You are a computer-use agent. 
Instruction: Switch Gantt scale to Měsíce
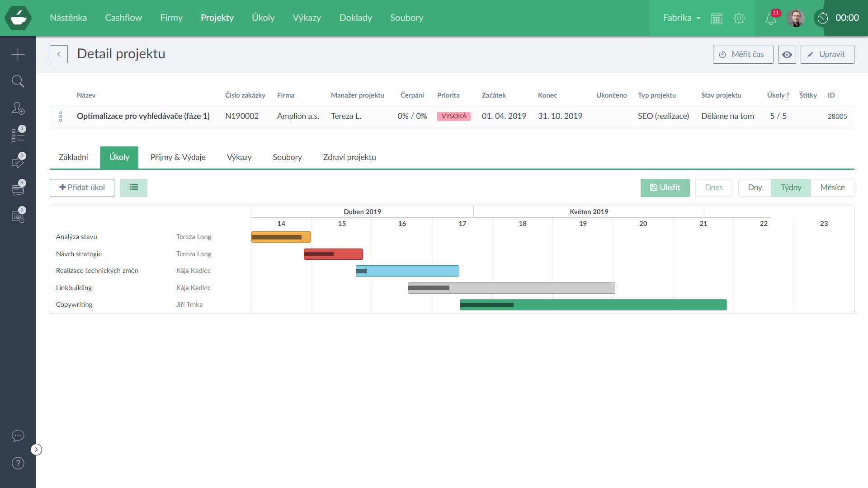(832, 188)
